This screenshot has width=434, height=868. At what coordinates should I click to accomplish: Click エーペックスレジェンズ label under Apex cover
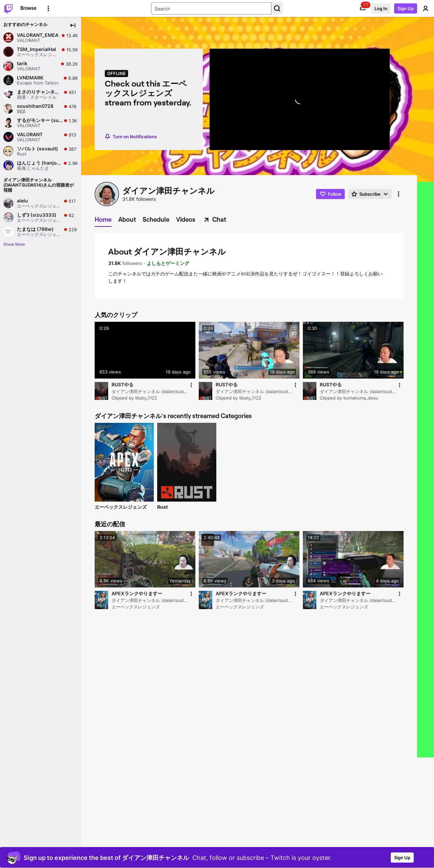(121, 507)
